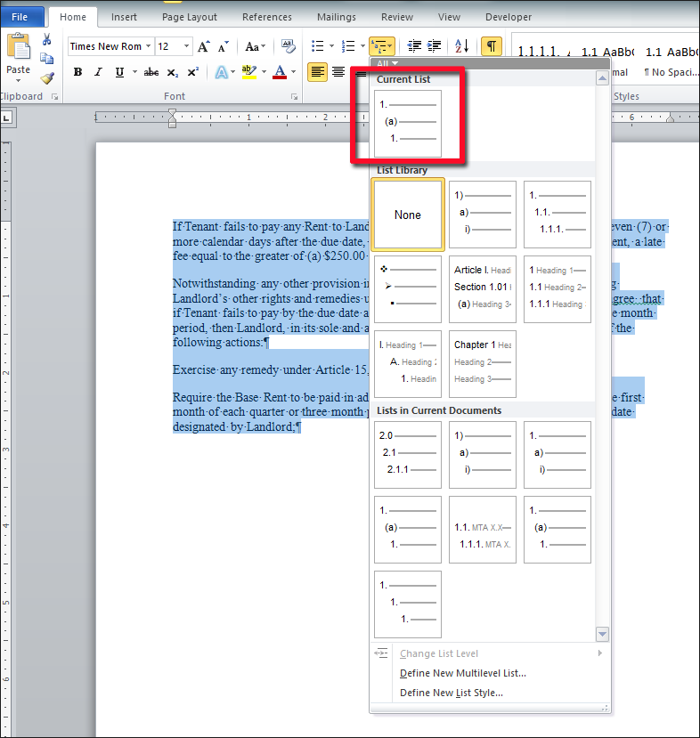Click the Bullets list icon
Screen dimensions: 700x738
tap(318, 46)
